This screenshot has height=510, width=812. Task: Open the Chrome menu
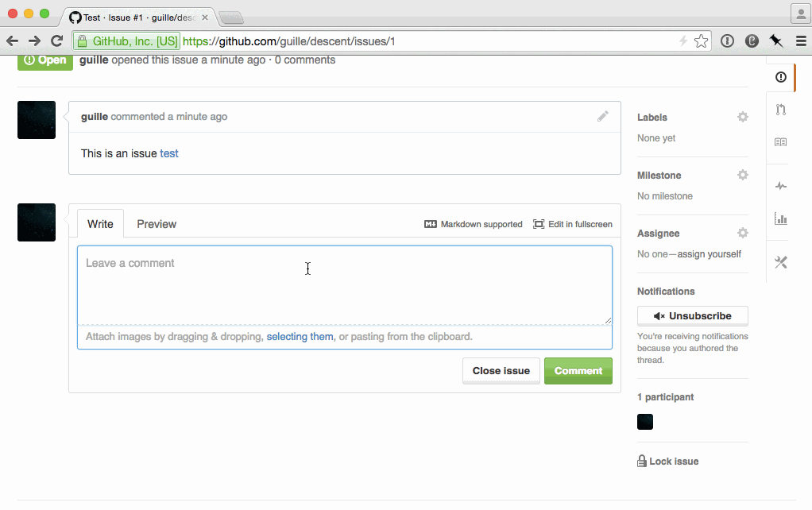[x=801, y=41]
